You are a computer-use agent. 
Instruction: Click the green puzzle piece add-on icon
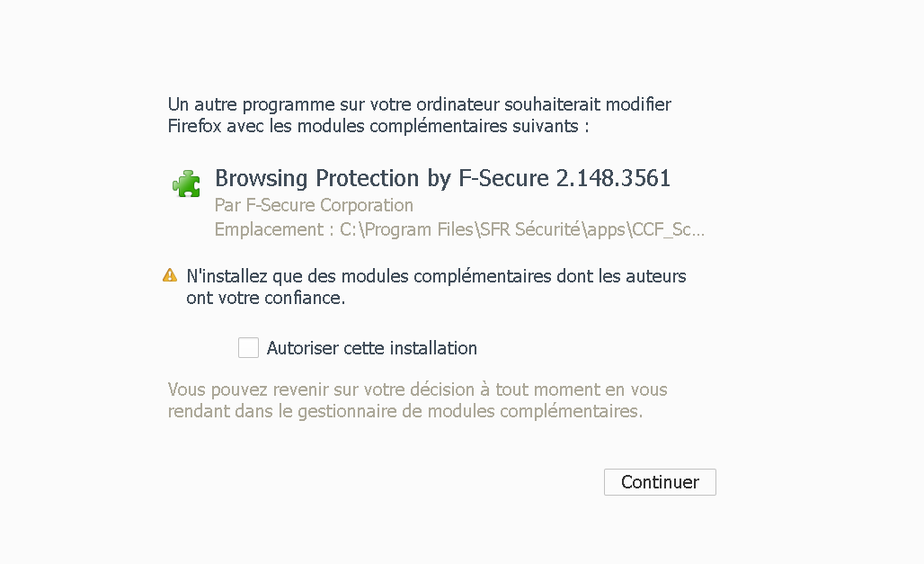click(x=186, y=183)
